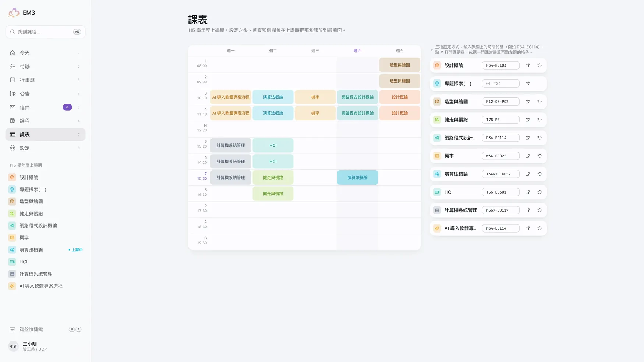Open 信件 with 4 unread

[x=45, y=107]
